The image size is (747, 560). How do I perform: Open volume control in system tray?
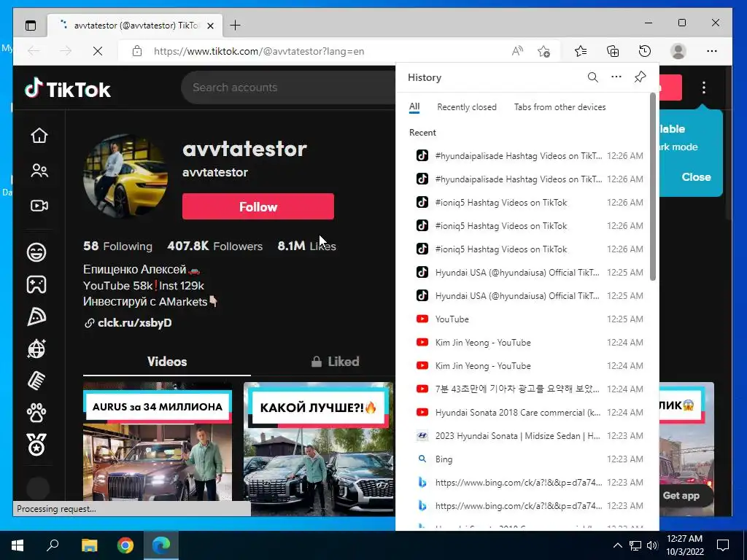pyautogui.click(x=652, y=545)
